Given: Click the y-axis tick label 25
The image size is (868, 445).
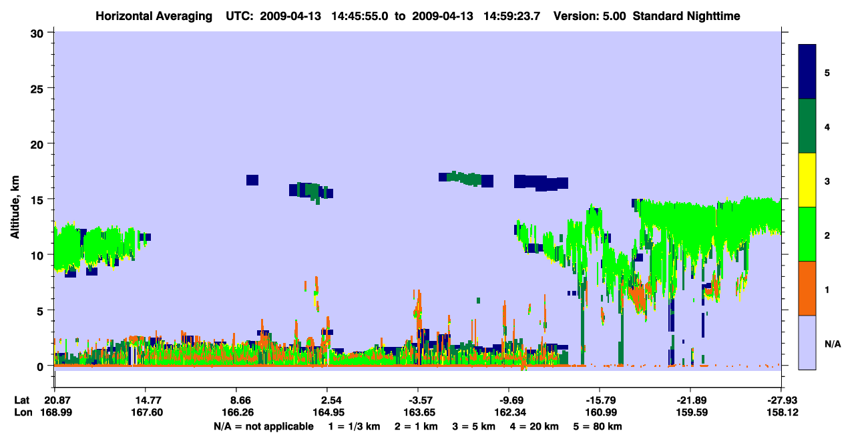Looking at the screenshot, I should coord(39,88).
